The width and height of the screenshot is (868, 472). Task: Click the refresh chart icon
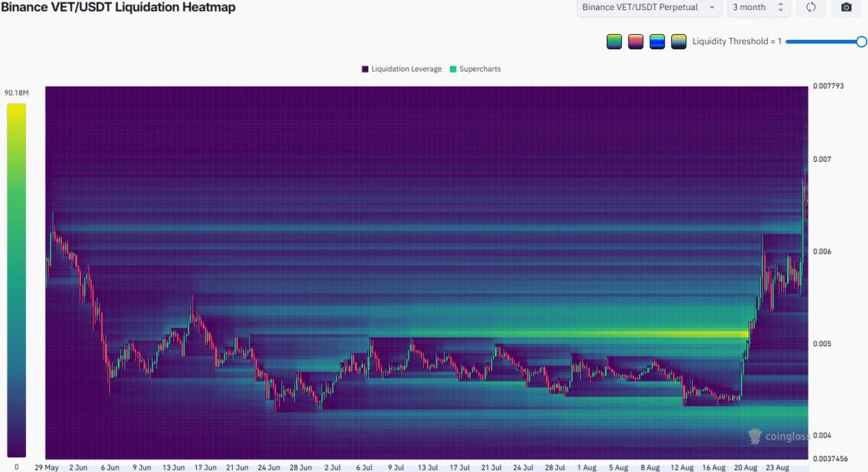(811, 7)
